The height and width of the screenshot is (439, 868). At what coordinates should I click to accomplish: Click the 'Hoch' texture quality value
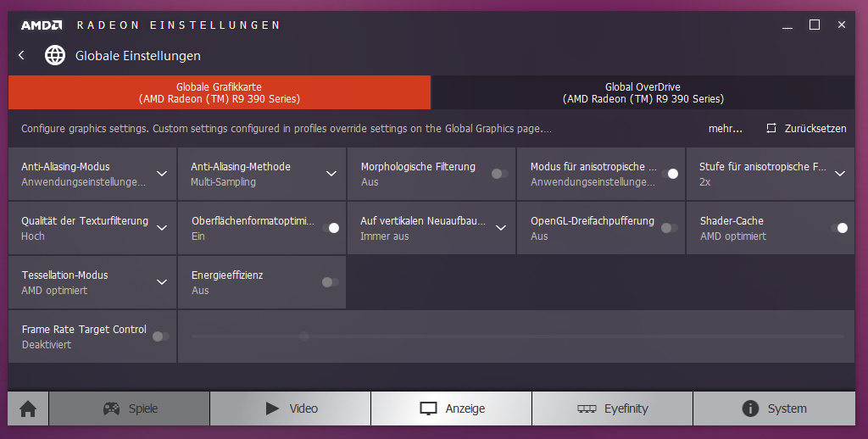33,236
